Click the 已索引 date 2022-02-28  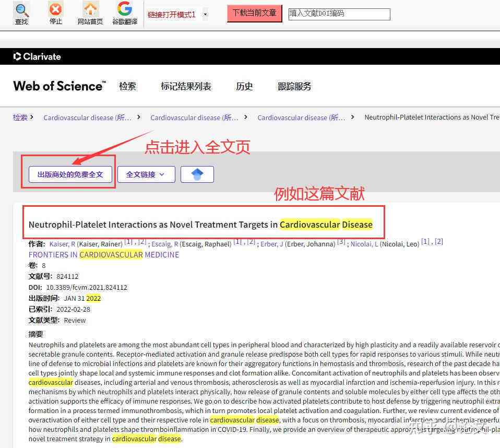point(73,310)
